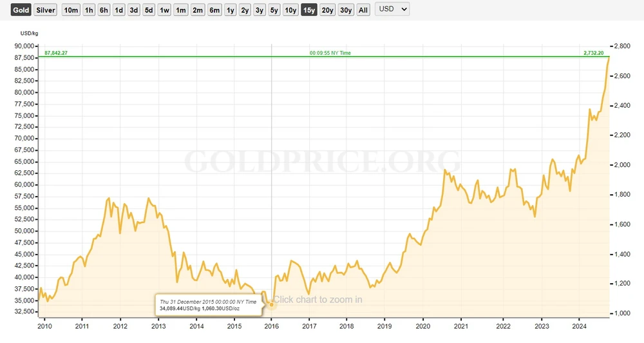The image size is (644, 343).
Task: Choose the 1h time range
Action: click(89, 10)
